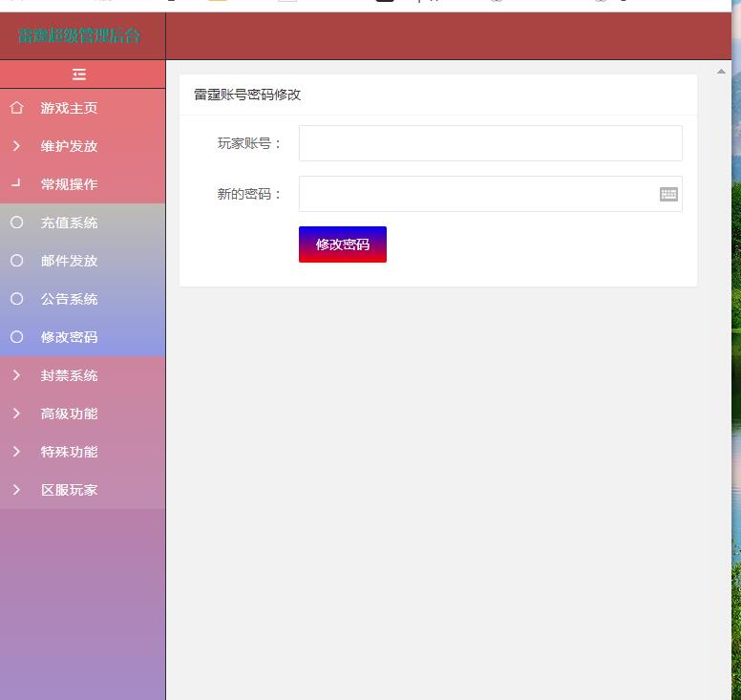
Task: Expand the 封禁系统 section arrow
Action: pos(16,375)
